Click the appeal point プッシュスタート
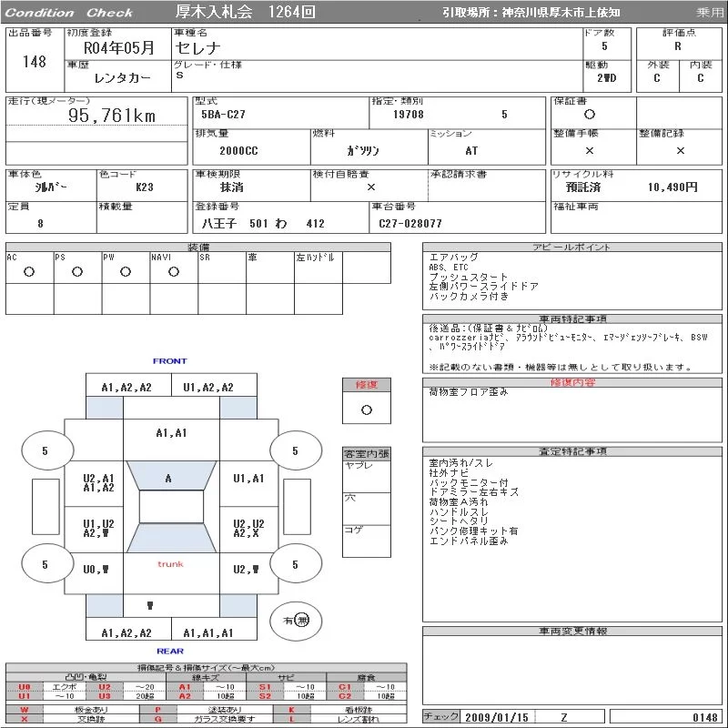728x728 pixels. click(x=469, y=277)
